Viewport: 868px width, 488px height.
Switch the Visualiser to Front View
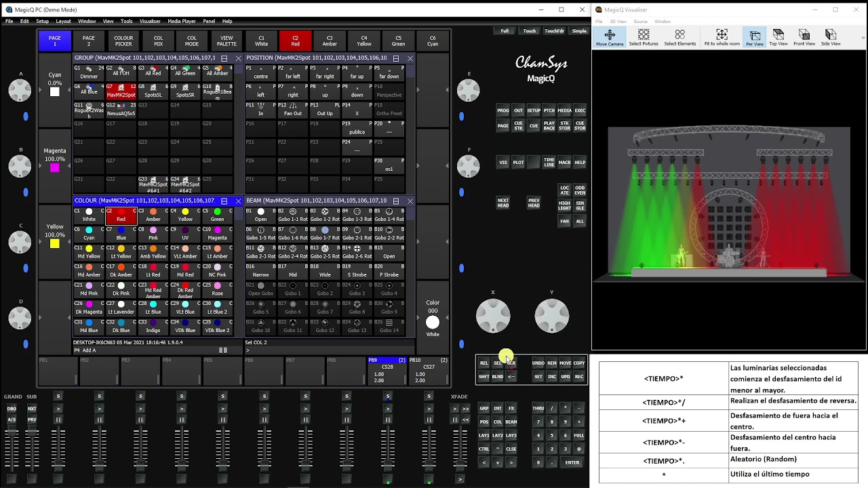804,37
